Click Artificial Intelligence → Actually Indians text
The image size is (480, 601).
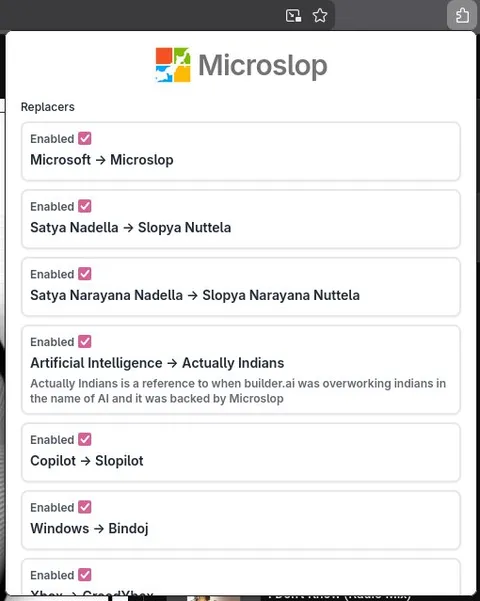point(157,363)
